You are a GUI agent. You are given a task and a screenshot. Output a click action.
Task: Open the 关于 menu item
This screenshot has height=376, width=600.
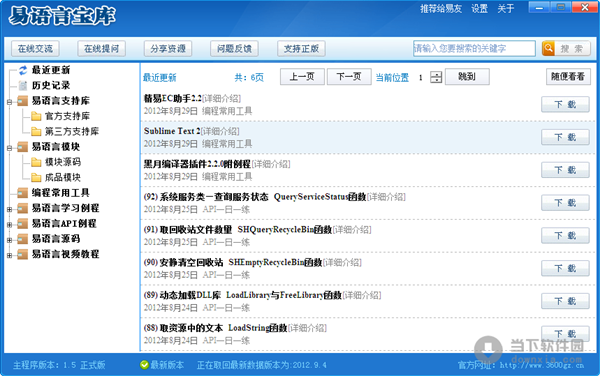click(x=505, y=8)
